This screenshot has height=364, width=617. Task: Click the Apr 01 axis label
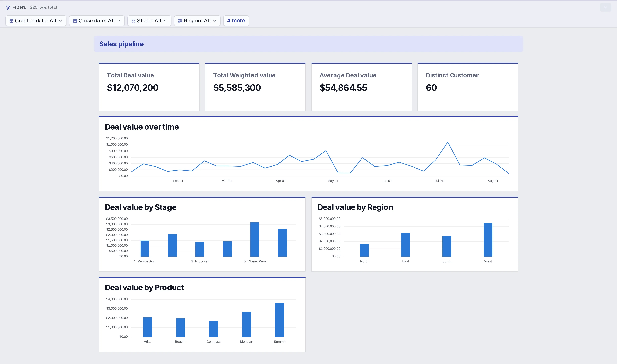[281, 181]
